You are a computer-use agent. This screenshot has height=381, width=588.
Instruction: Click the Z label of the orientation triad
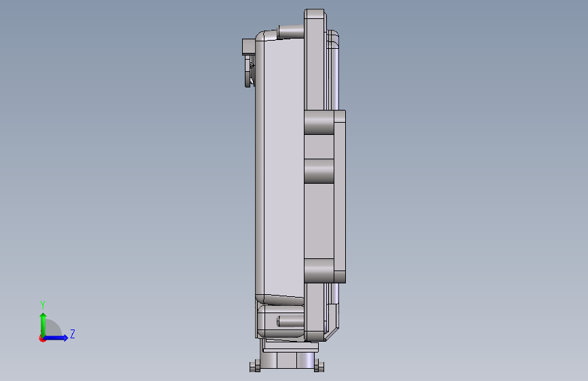pyautogui.click(x=73, y=334)
